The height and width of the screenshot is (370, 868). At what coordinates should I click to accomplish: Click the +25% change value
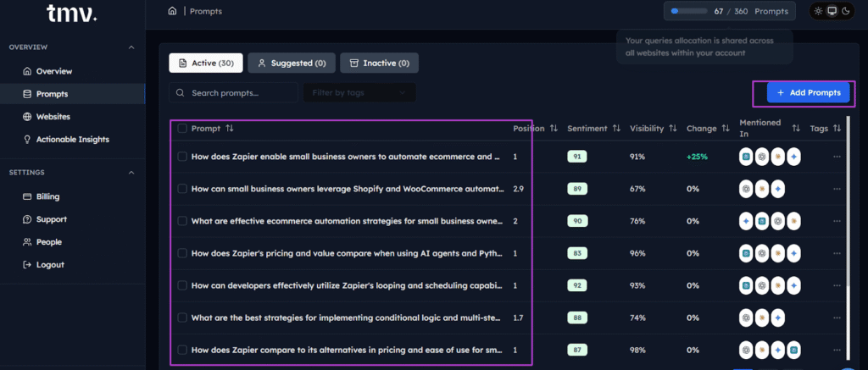(697, 157)
